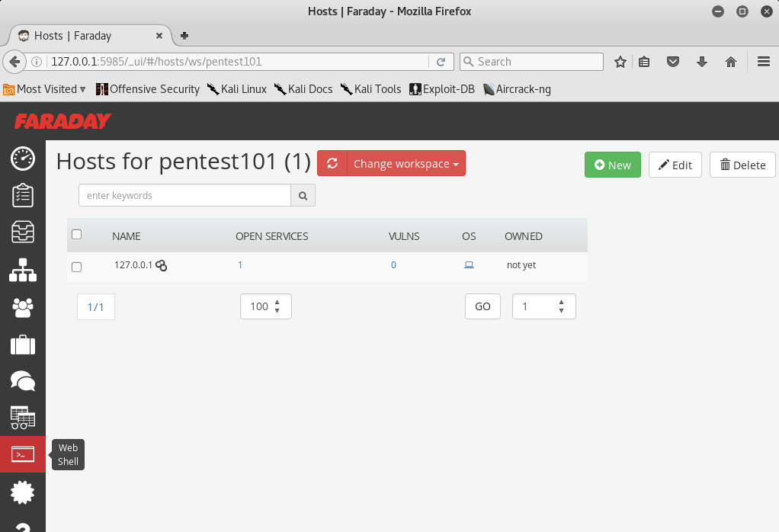Focus the page size field showing 100

click(266, 306)
